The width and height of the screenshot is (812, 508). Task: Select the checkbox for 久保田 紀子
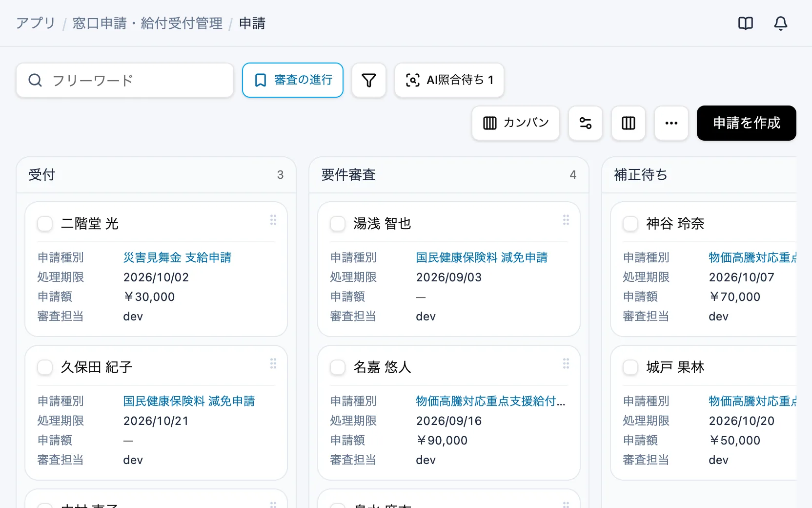[x=45, y=367]
